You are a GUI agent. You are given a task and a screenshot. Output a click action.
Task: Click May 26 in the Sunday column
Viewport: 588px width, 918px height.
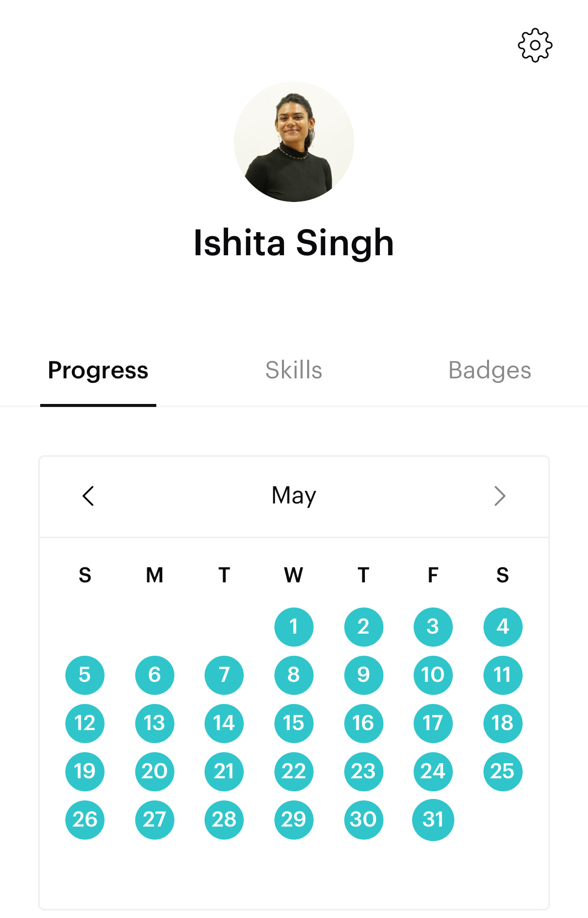(x=84, y=820)
